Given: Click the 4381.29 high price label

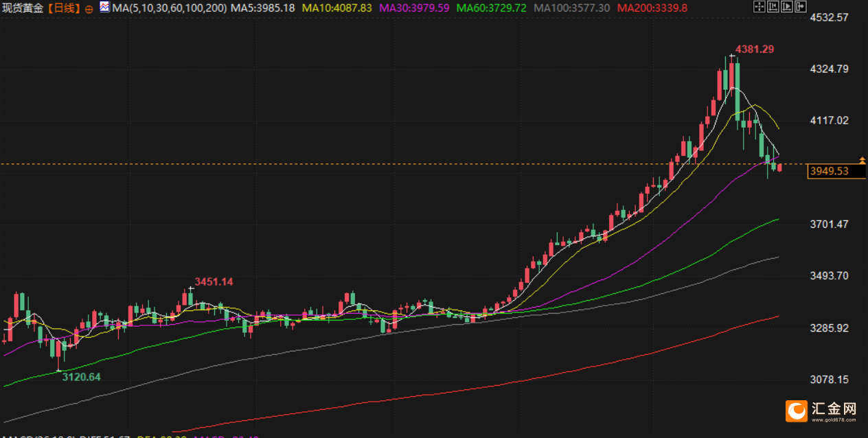Looking at the screenshot, I should pyautogui.click(x=755, y=49).
